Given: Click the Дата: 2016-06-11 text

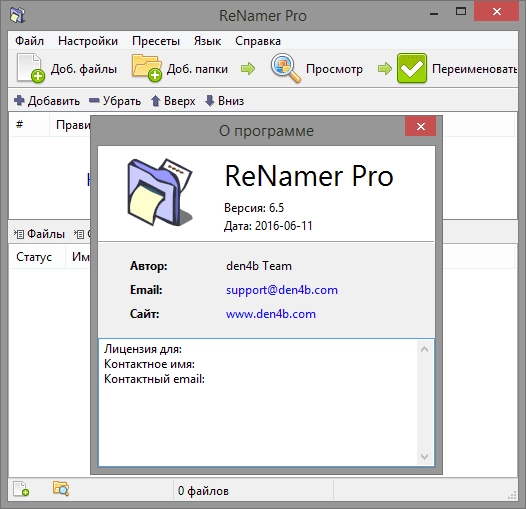Looking at the screenshot, I should tap(268, 226).
